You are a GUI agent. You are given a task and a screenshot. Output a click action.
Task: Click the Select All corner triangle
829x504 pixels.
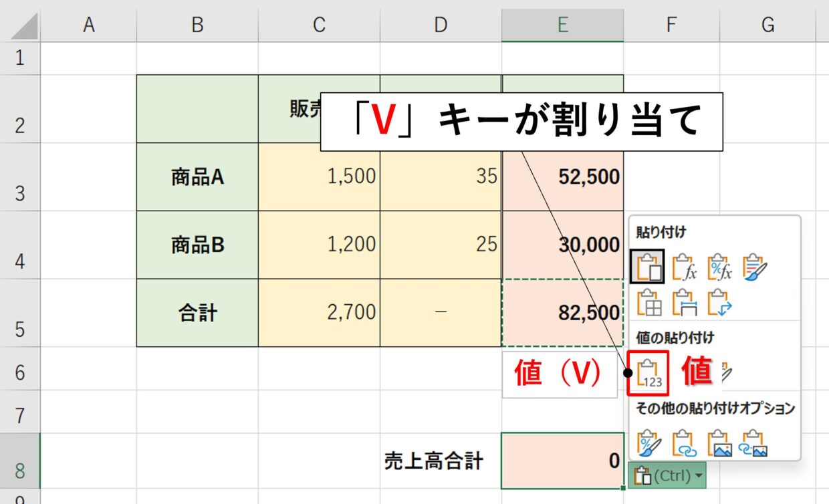click(21, 25)
